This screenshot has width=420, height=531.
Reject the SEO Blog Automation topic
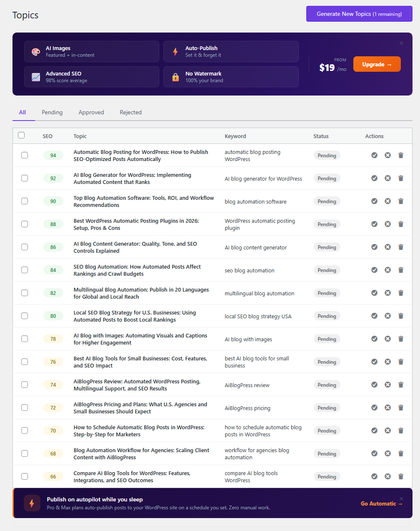tap(387, 270)
